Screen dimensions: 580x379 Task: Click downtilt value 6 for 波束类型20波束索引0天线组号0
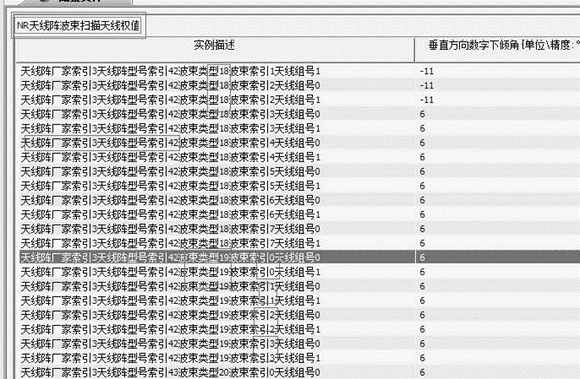coord(422,372)
